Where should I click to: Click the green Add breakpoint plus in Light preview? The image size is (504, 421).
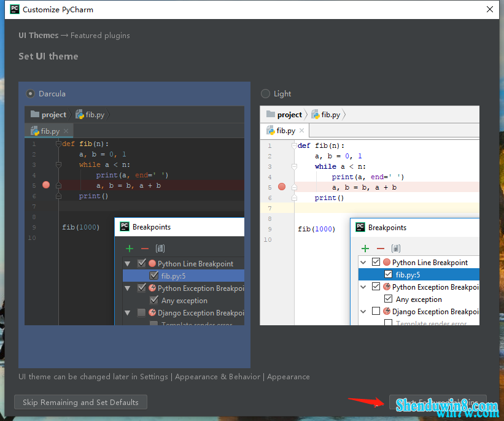(365, 249)
